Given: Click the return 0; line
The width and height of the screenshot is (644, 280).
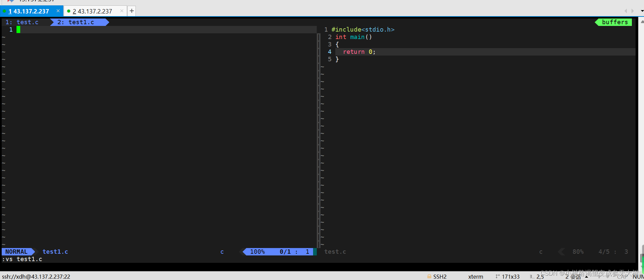Looking at the screenshot, I should 359,52.
